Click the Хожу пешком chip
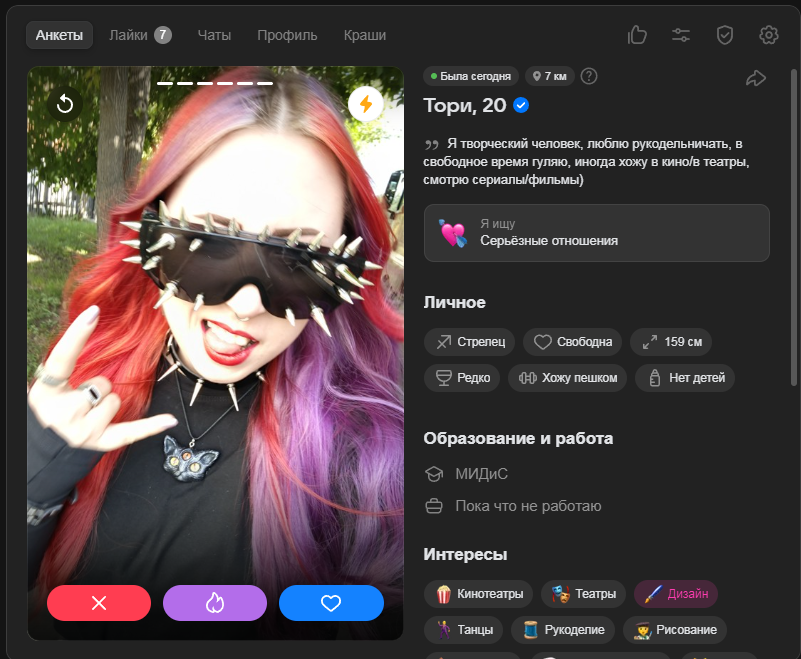Viewport: 801px width, 659px height. pos(567,378)
